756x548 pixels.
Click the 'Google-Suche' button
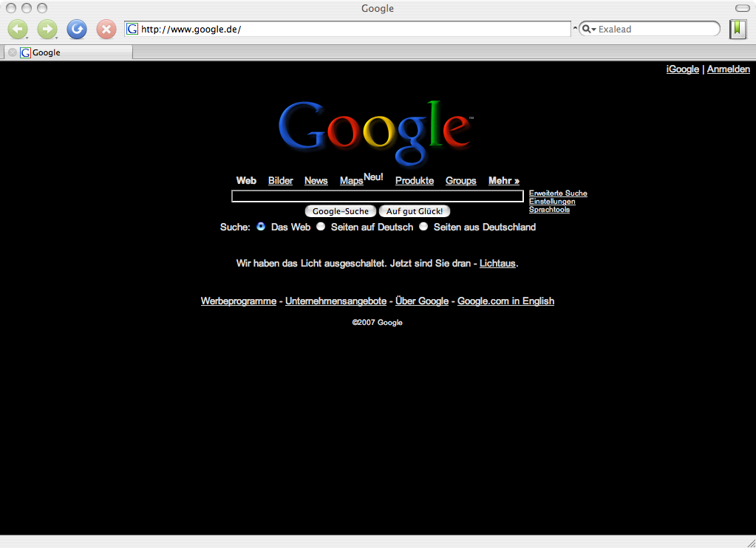341,211
